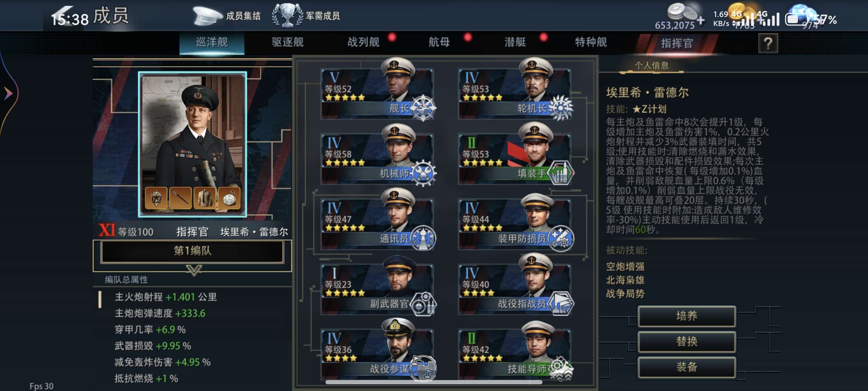Click the 替换 replace button
Image resolution: width=868 pixels, height=391 pixels.
coord(687,341)
